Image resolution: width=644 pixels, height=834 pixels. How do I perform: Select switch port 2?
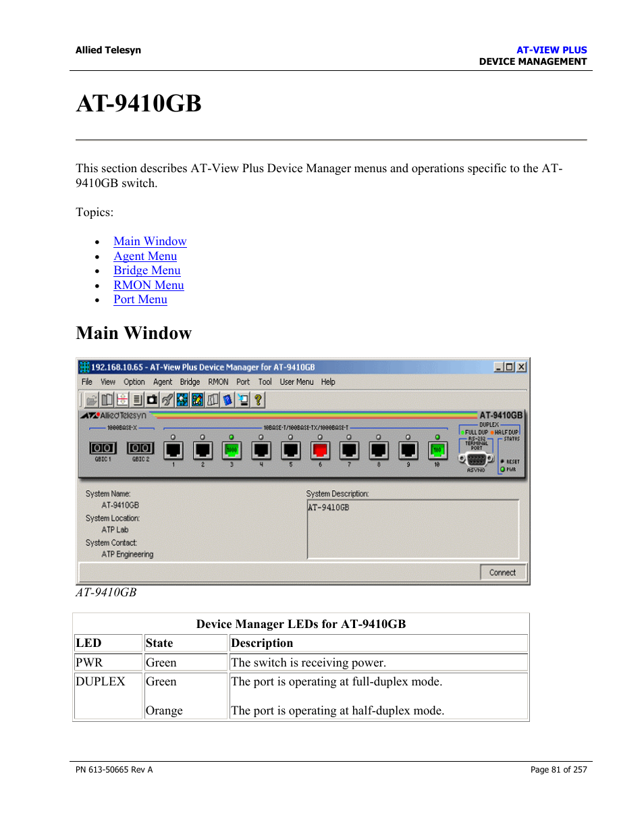pos(203,450)
